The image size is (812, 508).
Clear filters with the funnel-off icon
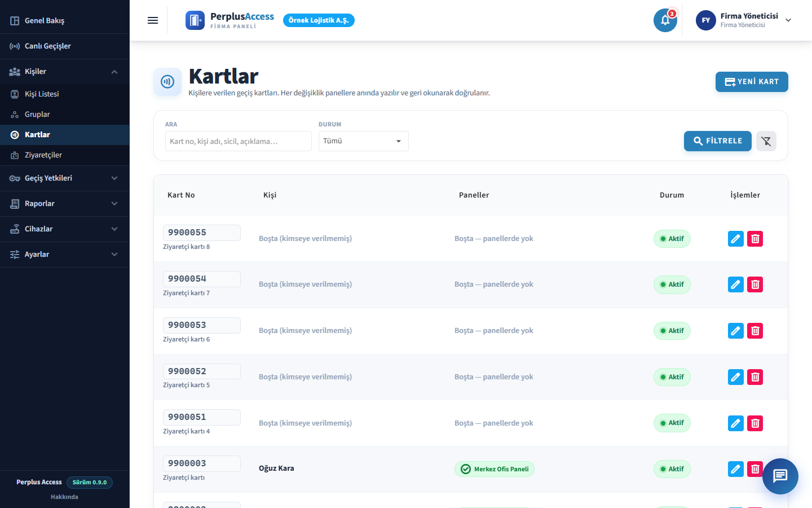(766, 141)
